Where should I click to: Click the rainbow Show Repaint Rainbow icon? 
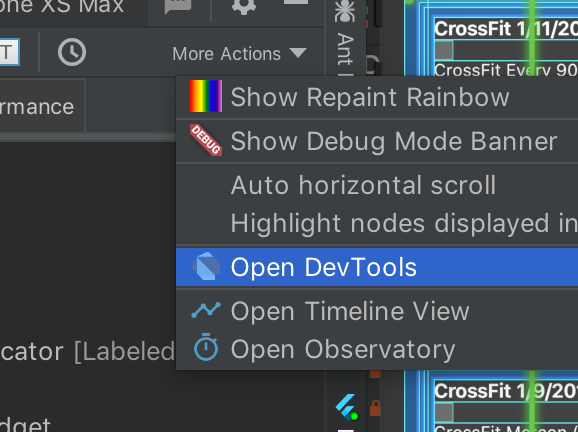(x=206, y=96)
